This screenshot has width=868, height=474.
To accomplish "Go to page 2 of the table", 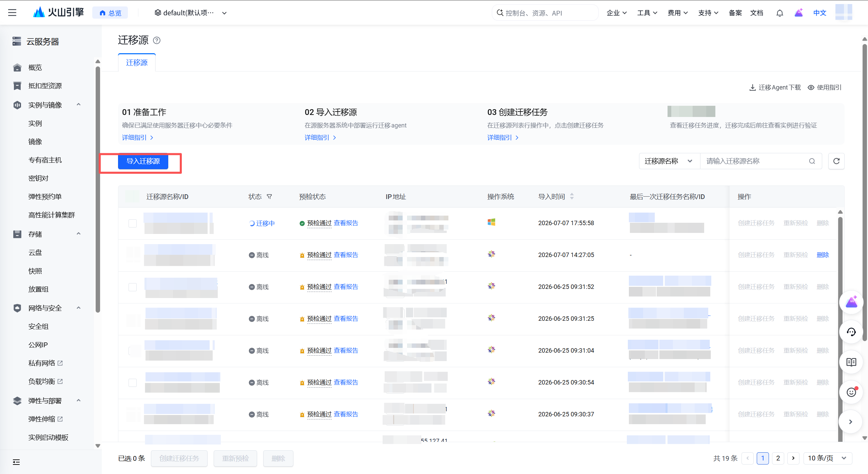I will pos(778,458).
